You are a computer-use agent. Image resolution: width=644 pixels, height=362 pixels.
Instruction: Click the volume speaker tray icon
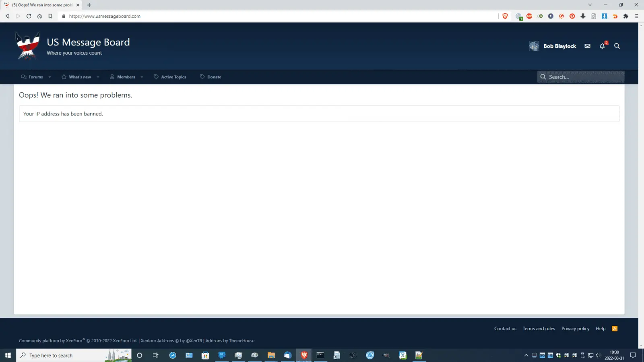tap(599, 355)
